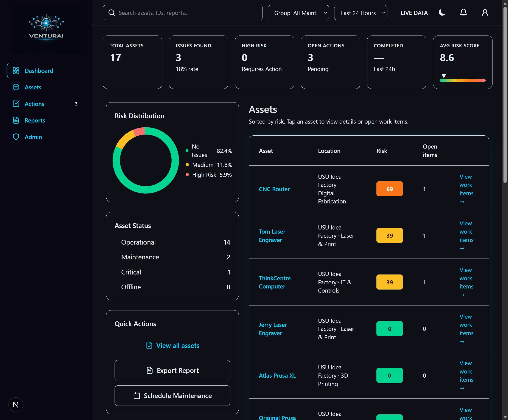Open Assets page in sidebar
Screen dimensions: 508x420
pyautogui.click(x=46, y=87)
